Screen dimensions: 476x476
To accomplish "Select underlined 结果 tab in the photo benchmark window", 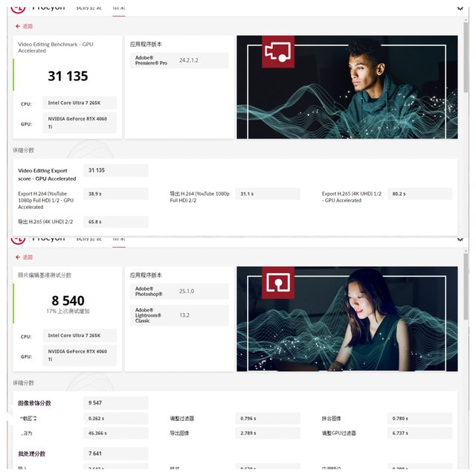I will click(x=119, y=239).
